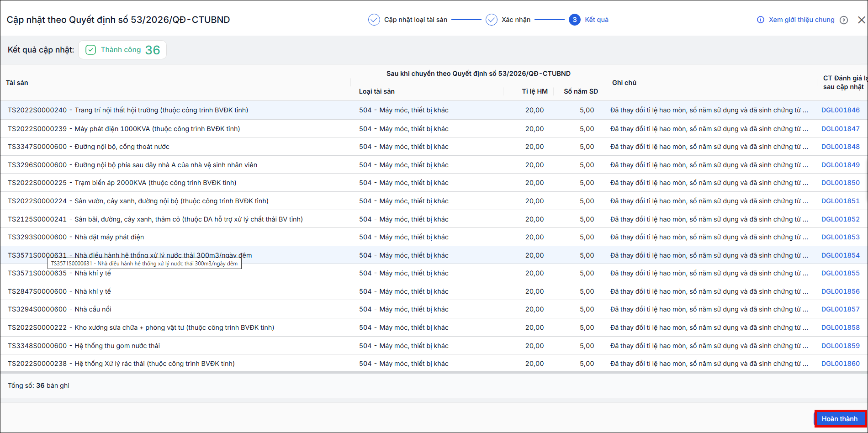Select asset TS2847S0000600 Nhà khí y tế
The image size is (868, 433).
point(59,291)
